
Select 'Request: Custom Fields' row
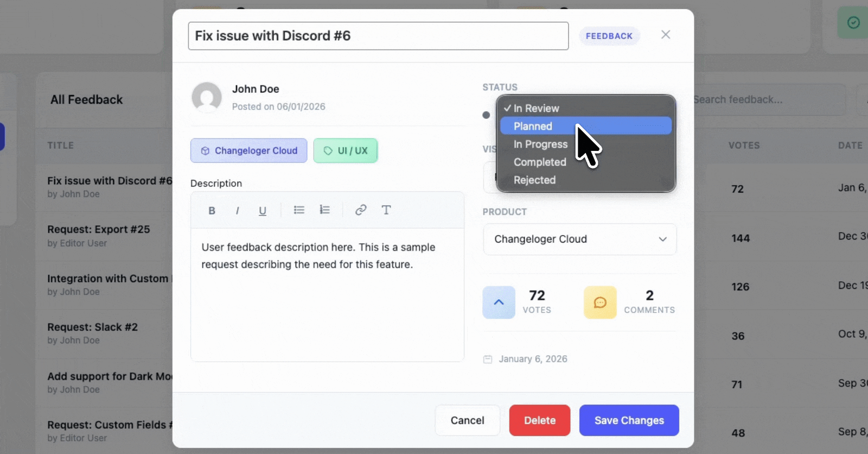pos(104,431)
